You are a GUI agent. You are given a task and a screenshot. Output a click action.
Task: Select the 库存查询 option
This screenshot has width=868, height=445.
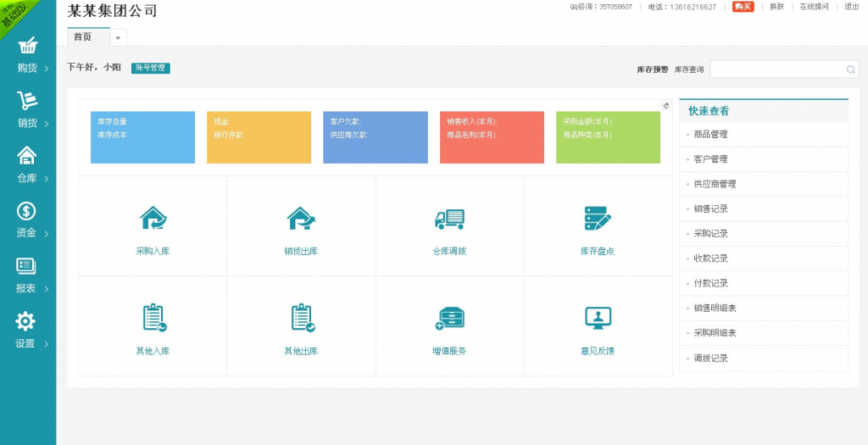point(689,70)
